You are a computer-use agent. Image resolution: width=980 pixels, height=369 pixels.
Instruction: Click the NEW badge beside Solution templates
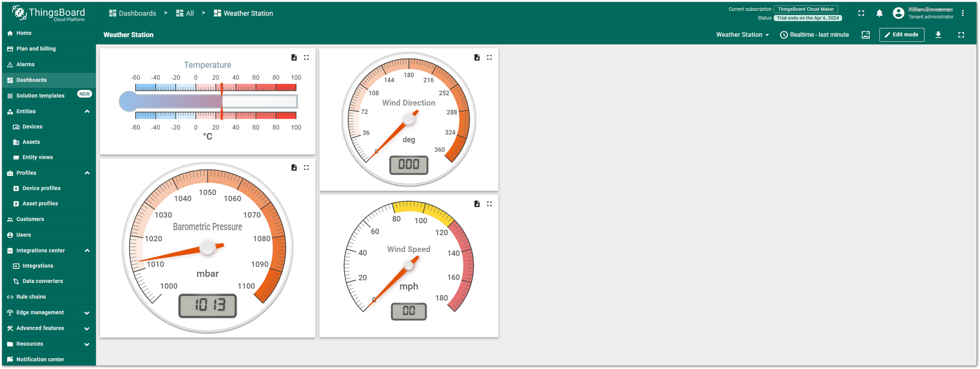[84, 94]
